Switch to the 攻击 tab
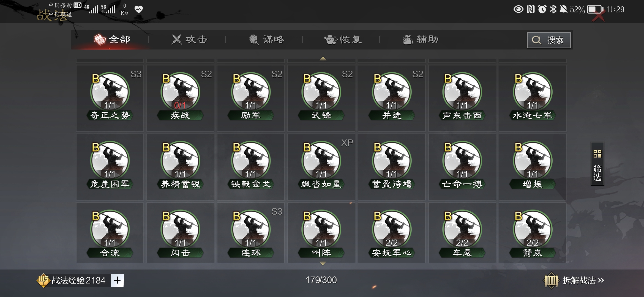Screen dimensions: 644x297 click(189, 40)
